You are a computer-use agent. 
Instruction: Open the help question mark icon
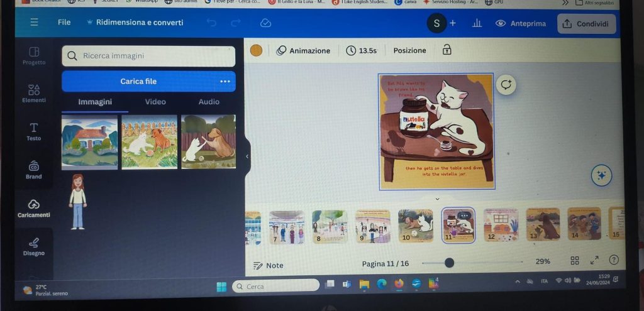[613, 259]
